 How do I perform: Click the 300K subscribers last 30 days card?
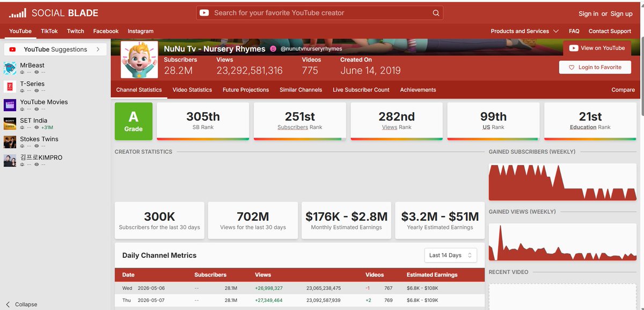pos(159,220)
